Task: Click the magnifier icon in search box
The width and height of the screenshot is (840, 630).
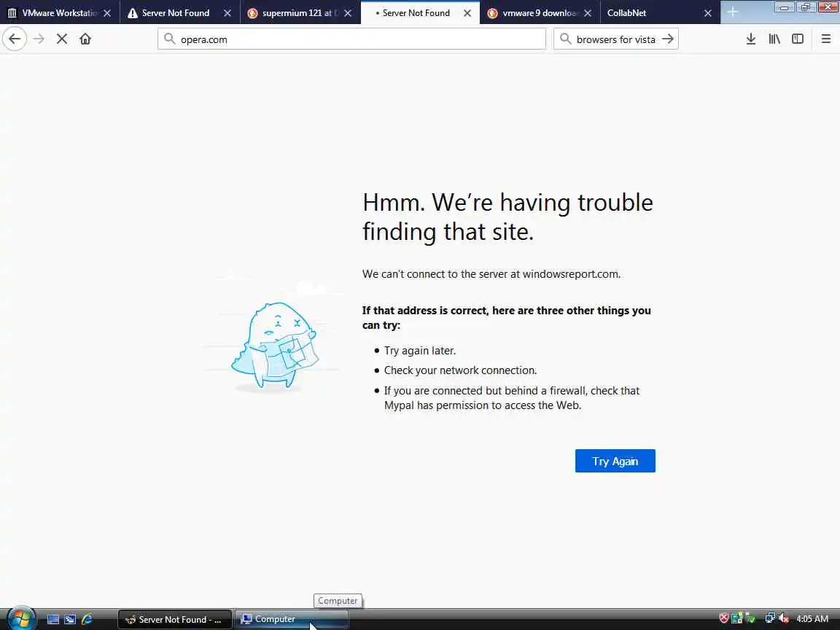Action: tap(565, 39)
